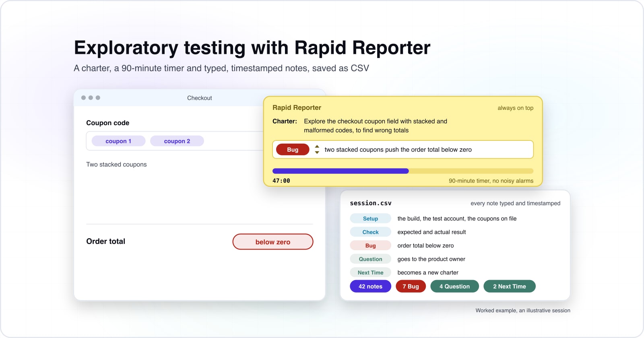Click the Check tag in session.csv
Screen dimensions: 644x338
click(x=370, y=232)
